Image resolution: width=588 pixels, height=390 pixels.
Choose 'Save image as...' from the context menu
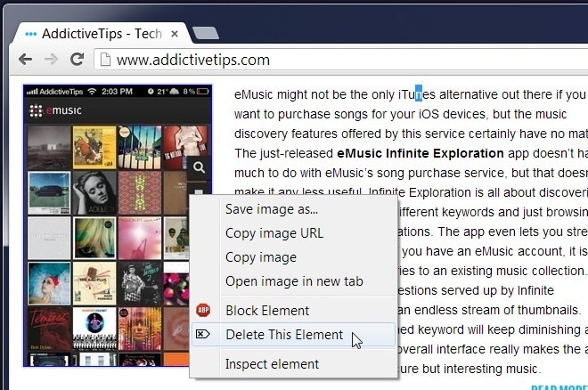coord(294,209)
